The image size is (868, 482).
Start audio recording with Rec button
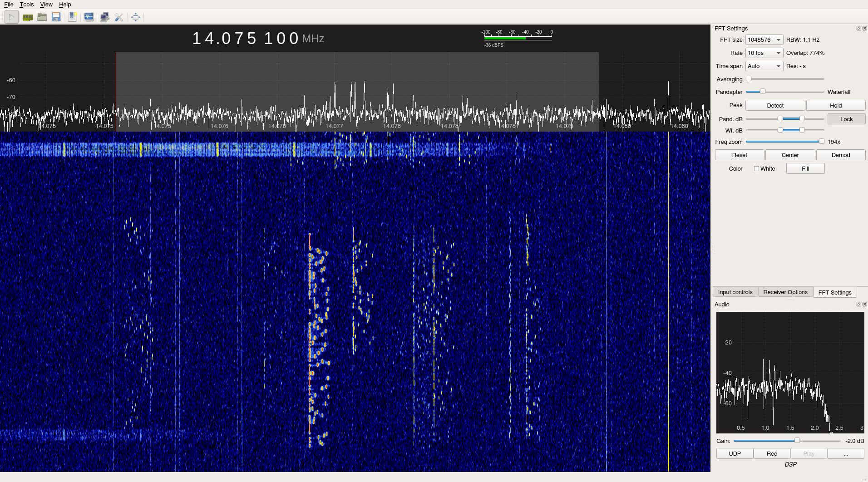click(772, 453)
